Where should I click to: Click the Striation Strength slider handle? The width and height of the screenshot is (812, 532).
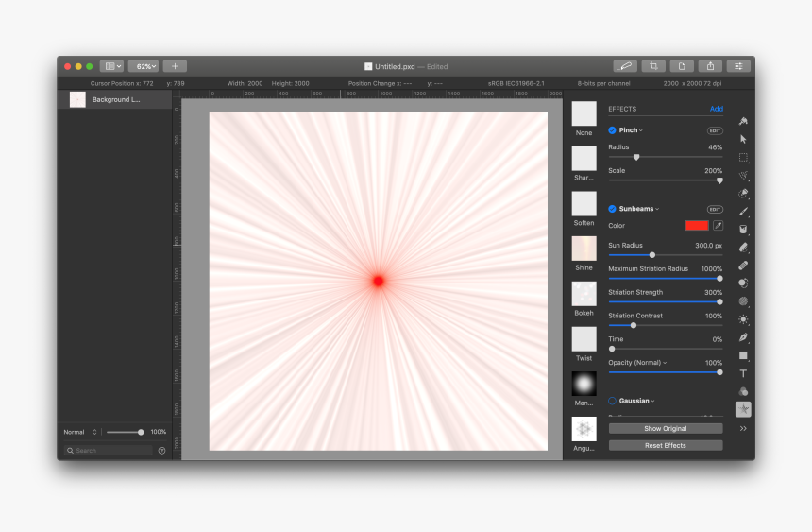tap(719, 301)
